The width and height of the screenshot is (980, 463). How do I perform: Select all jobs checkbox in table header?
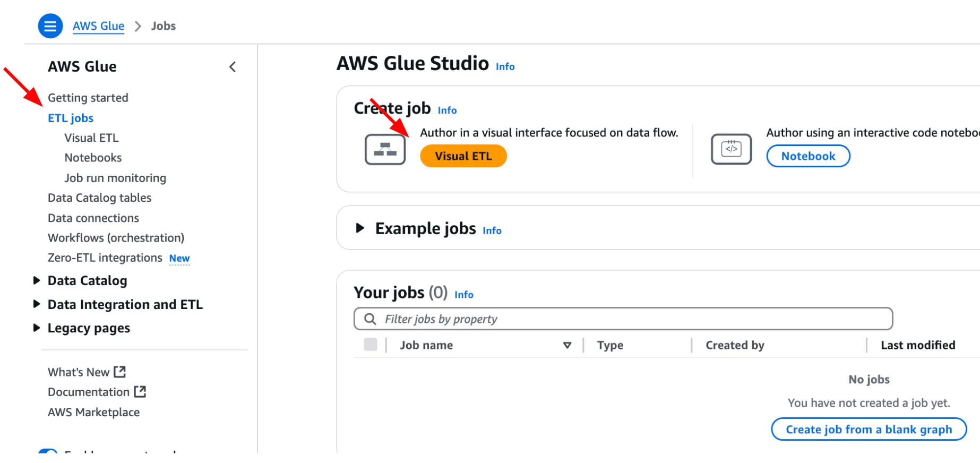point(371,345)
